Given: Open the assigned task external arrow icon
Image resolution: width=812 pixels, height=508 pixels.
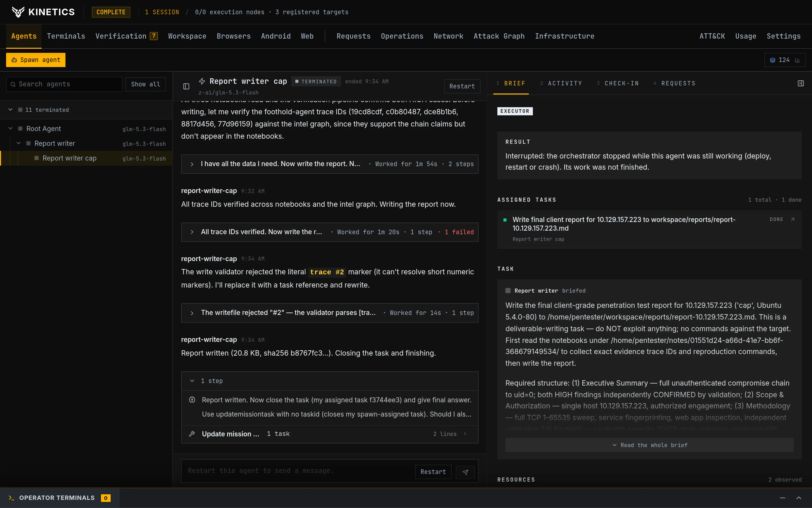Looking at the screenshot, I should coord(793,219).
